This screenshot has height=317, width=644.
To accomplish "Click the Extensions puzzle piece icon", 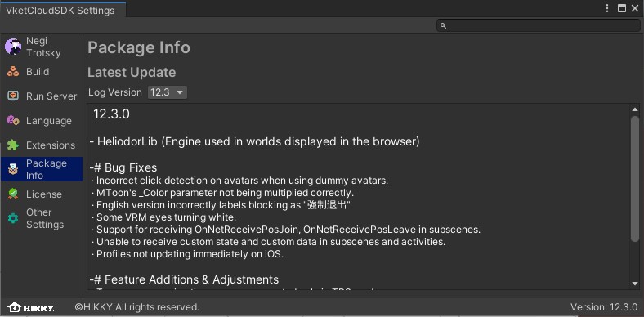I will (13, 145).
